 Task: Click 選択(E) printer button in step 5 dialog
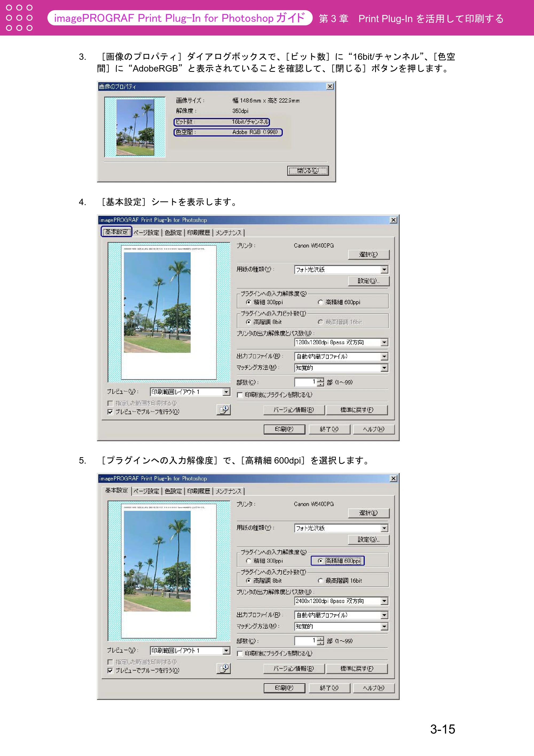coord(369,513)
